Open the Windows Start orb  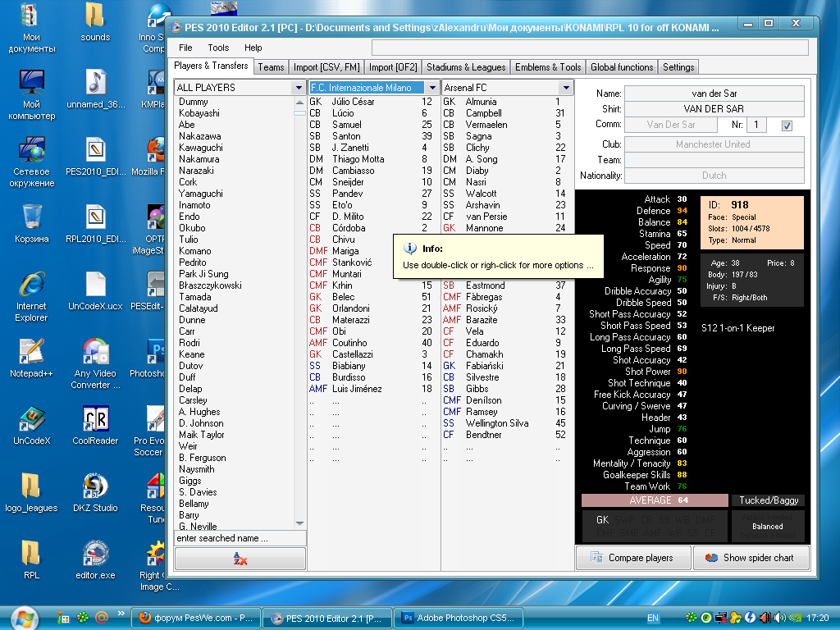coord(25,619)
